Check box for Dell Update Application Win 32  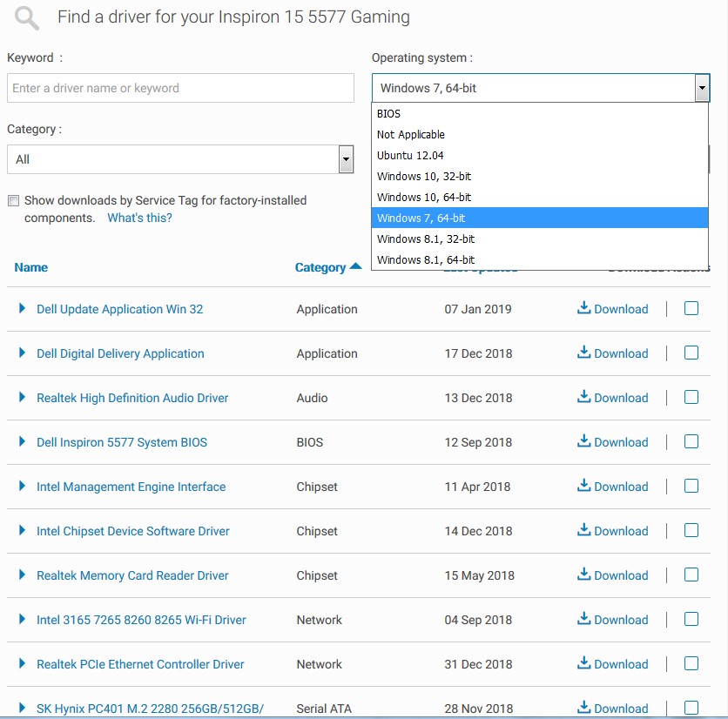click(691, 308)
